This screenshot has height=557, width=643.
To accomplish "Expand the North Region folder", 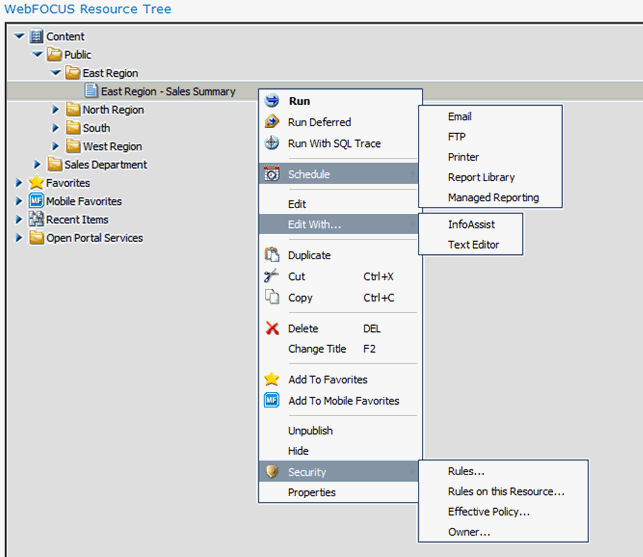I will [x=56, y=110].
